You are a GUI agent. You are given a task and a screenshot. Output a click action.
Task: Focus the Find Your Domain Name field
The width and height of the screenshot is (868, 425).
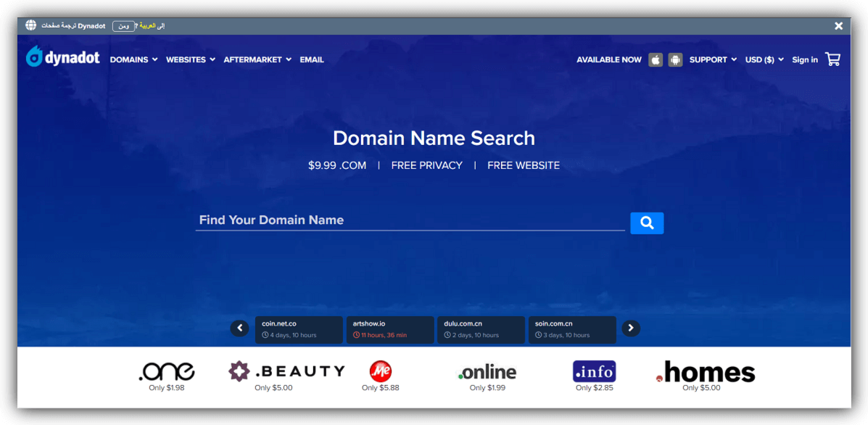tap(410, 220)
